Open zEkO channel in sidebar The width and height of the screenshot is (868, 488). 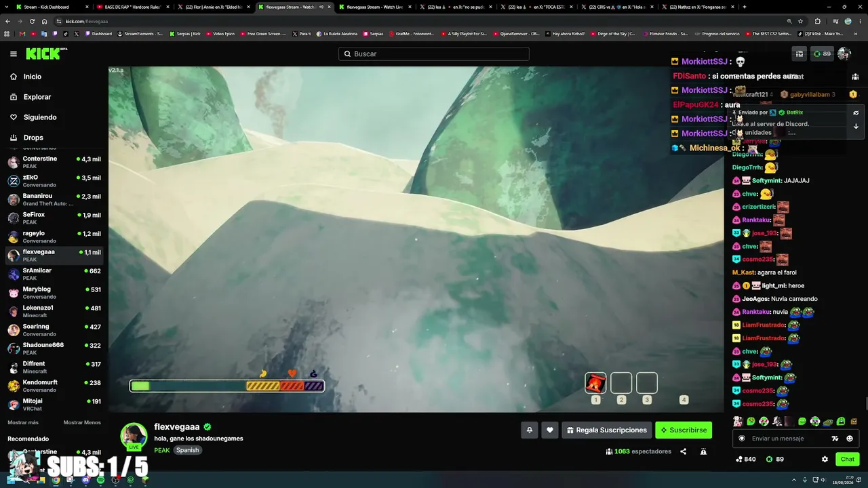coord(54,180)
